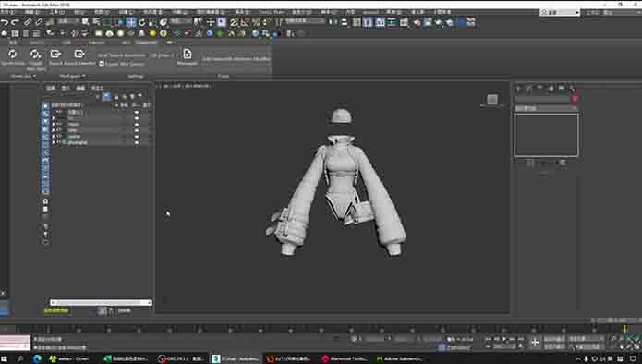Screen dimensions: 642x364
Task: Activate the Select Object tool
Action: (x=85, y=22)
